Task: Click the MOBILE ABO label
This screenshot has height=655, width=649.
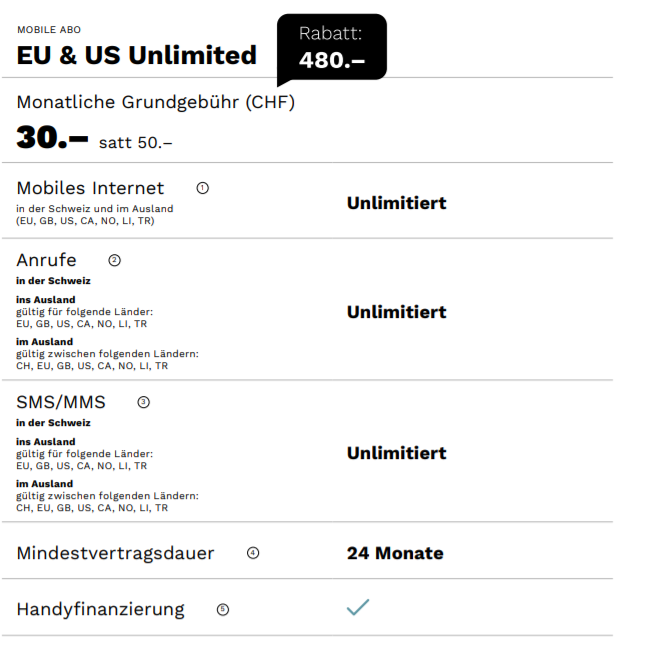Action: [49, 30]
